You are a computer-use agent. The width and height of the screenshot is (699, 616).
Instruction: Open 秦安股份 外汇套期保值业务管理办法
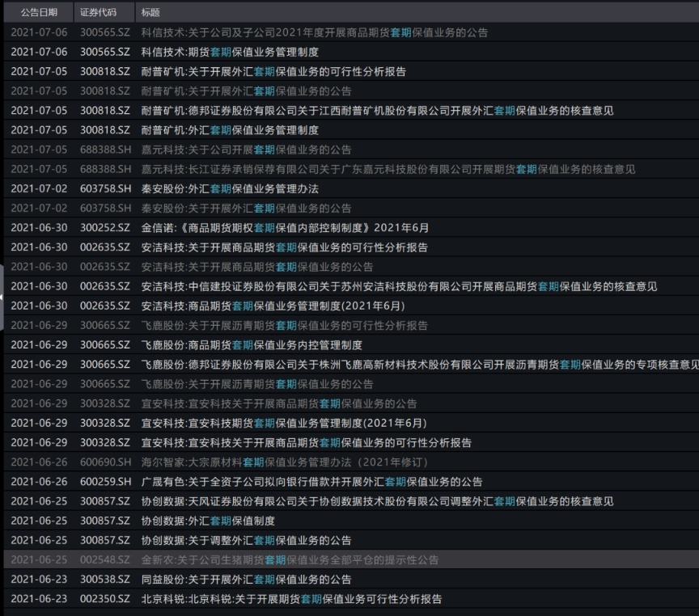[x=230, y=188]
